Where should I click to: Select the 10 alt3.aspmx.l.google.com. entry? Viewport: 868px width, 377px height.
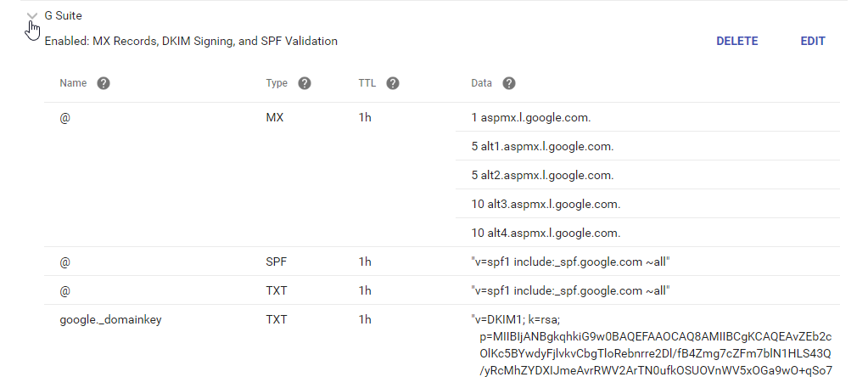coord(546,204)
